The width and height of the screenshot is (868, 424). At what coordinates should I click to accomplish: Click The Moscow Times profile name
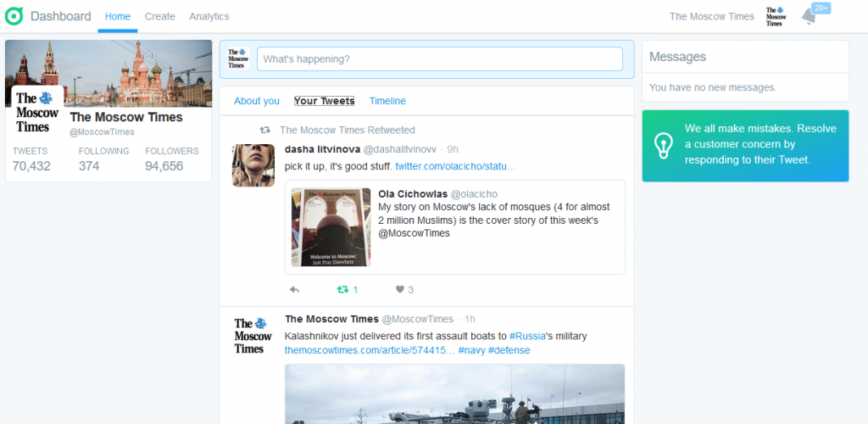[x=126, y=117]
